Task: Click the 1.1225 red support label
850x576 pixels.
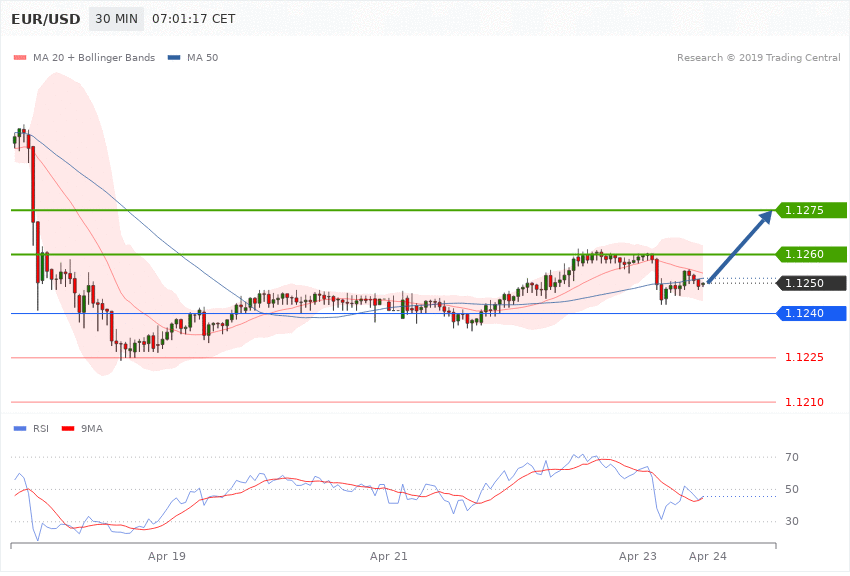Action: [804, 358]
